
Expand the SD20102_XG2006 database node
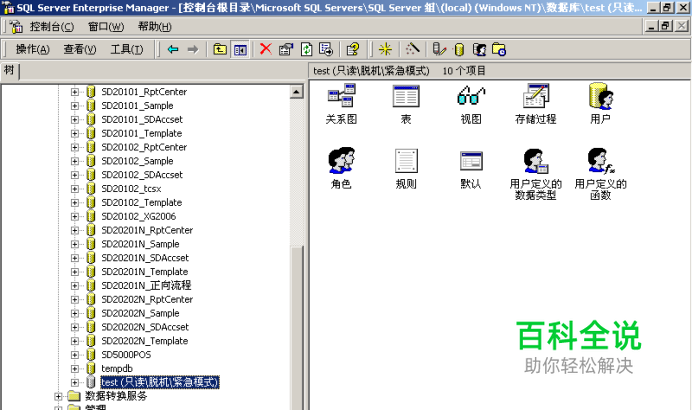[x=75, y=217]
